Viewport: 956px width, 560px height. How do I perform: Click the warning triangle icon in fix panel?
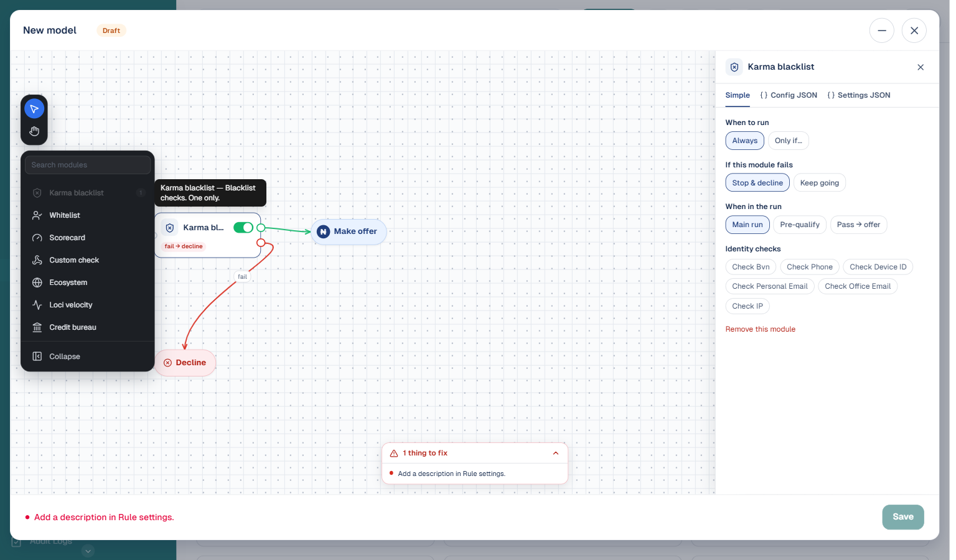coord(394,454)
